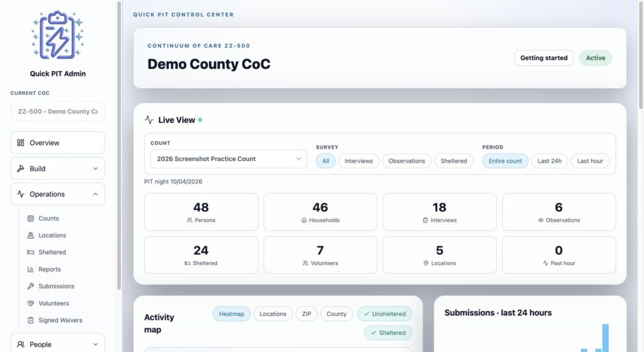Click the Continuum of Care ZZ-500 label
644x352 pixels.
(x=199, y=45)
